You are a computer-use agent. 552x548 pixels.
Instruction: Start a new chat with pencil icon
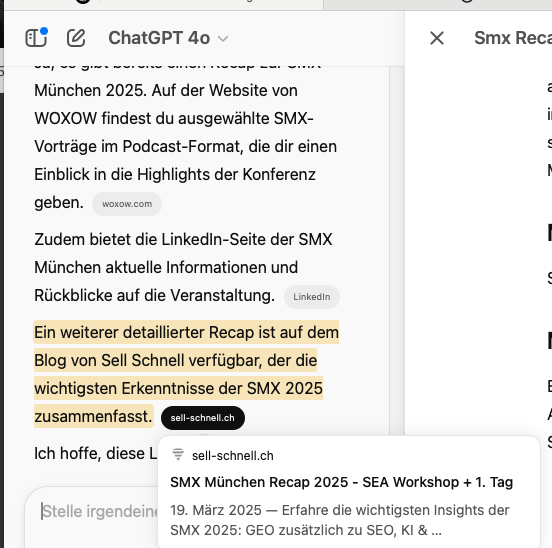[76, 38]
